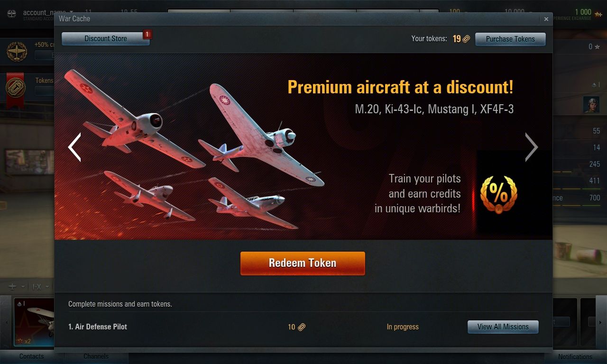Image resolution: width=607 pixels, height=364 pixels.
Task: Select the Air Defense Pilot mission row
Action: pyautogui.click(x=303, y=327)
